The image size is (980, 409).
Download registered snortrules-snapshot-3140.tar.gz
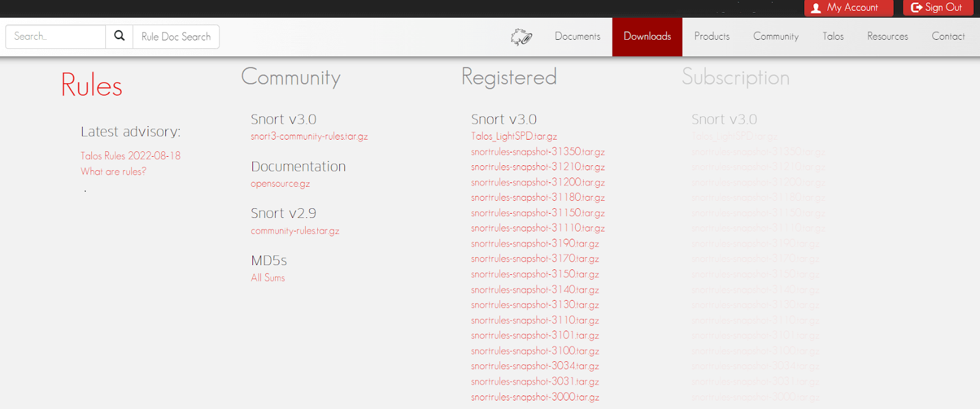535,290
